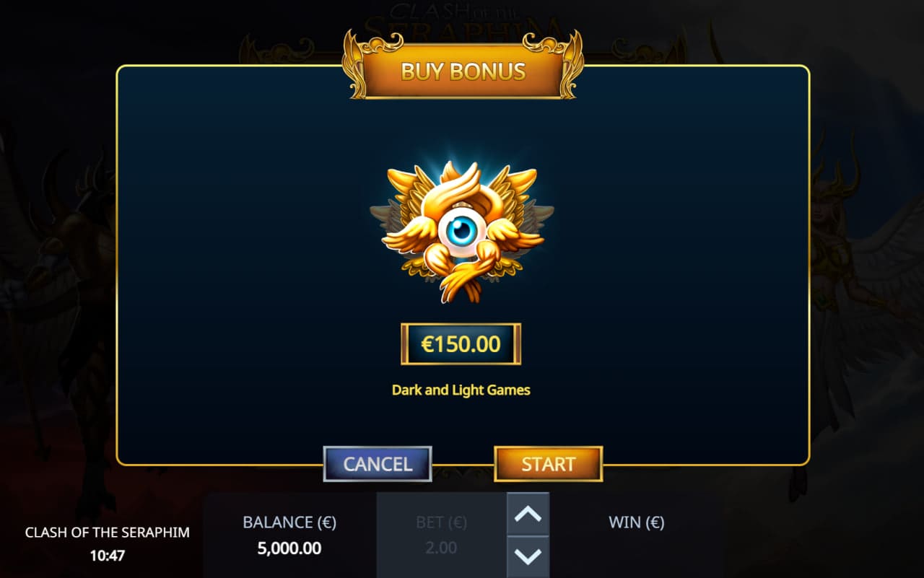Increase the bet with the up chevron

[x=528, y=514]
